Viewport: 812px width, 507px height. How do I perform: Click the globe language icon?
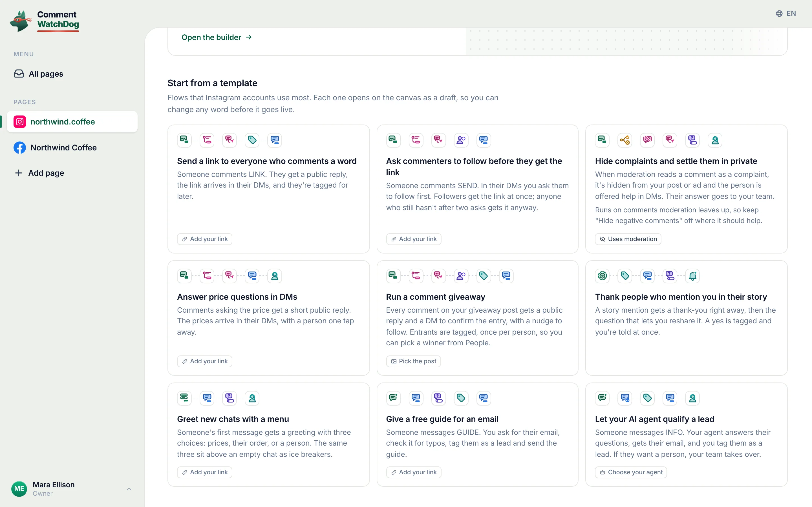click(779, 14)
